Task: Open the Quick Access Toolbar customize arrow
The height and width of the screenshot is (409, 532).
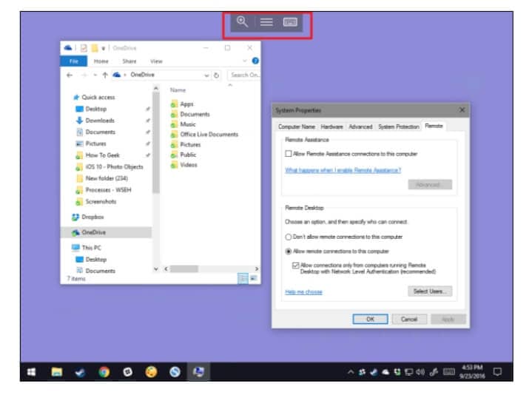Action: point(103,49)
